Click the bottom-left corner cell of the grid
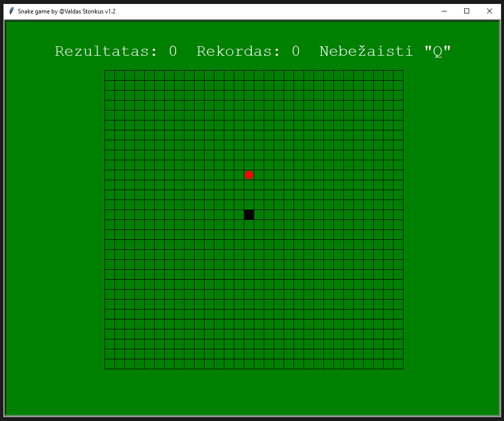 [109, 364]
